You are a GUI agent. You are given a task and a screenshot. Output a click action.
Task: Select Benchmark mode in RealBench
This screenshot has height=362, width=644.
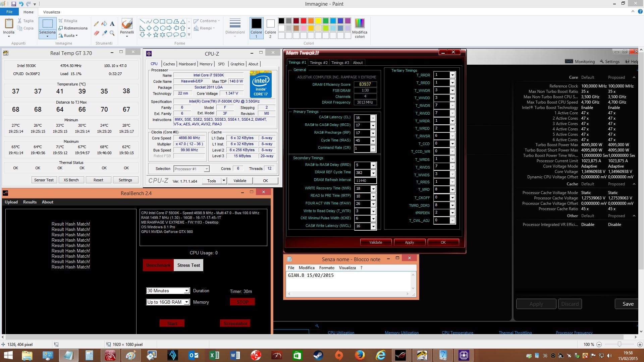[158, 265]
